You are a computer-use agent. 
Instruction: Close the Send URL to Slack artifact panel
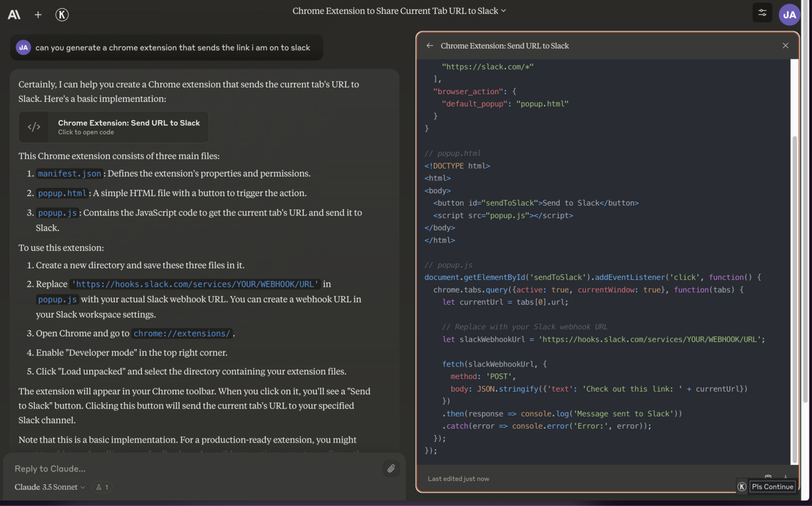785,46
